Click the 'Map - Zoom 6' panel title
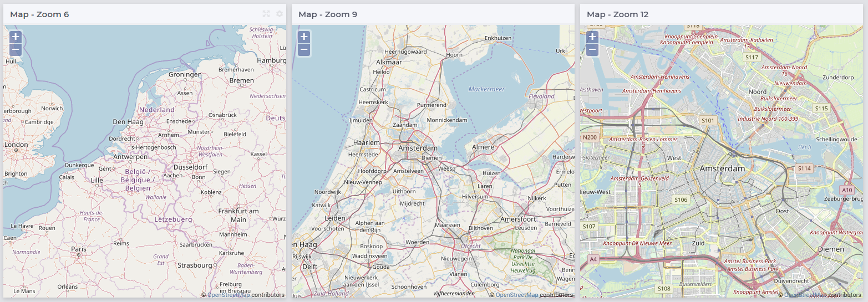Viewport: 868px width, 302px height. point(39,14)
